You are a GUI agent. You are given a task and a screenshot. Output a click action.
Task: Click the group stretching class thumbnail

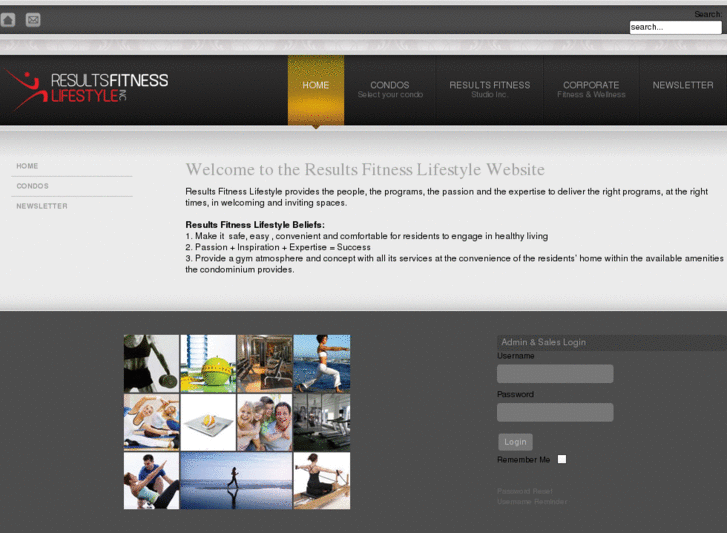[x=151, y=422]
